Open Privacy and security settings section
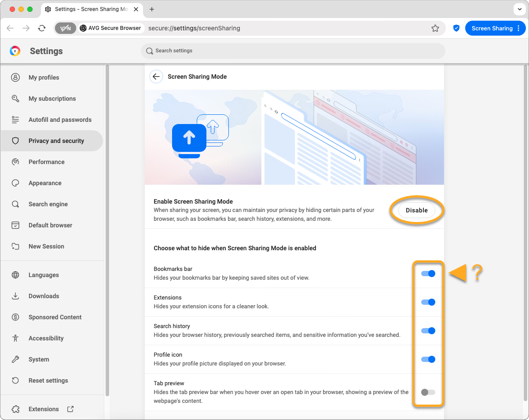 click(56, 141)
